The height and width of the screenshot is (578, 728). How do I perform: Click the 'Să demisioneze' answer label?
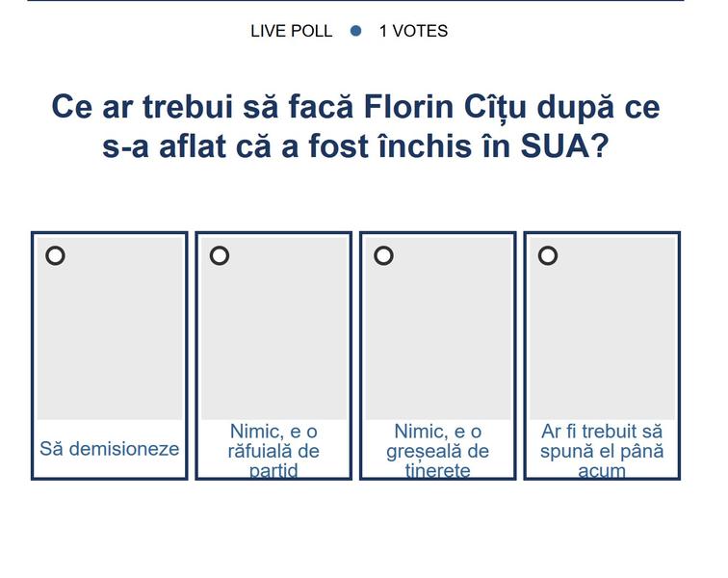click(110, 449)
